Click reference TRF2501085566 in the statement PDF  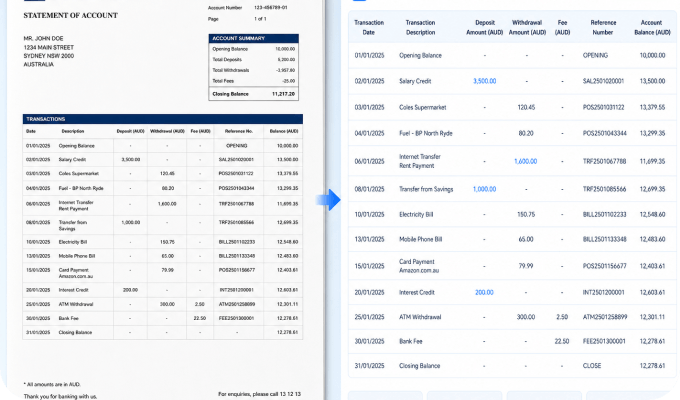click(x=236, y=222)
